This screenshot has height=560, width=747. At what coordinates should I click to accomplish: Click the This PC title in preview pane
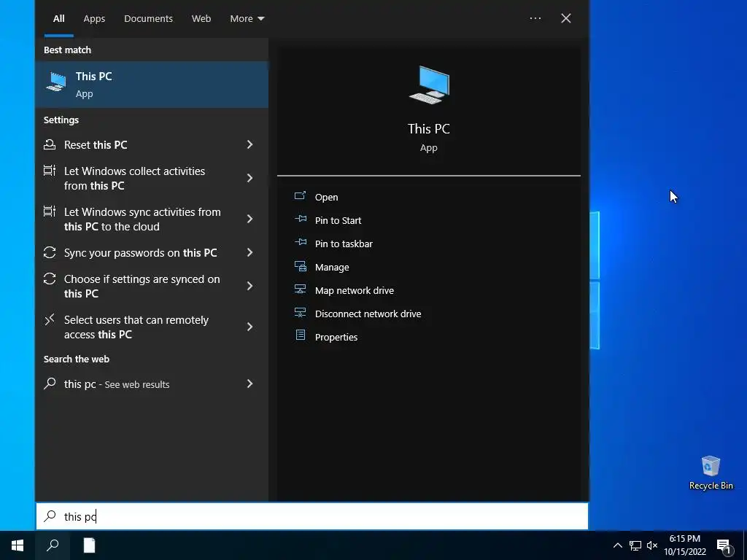tap(429, 128)
